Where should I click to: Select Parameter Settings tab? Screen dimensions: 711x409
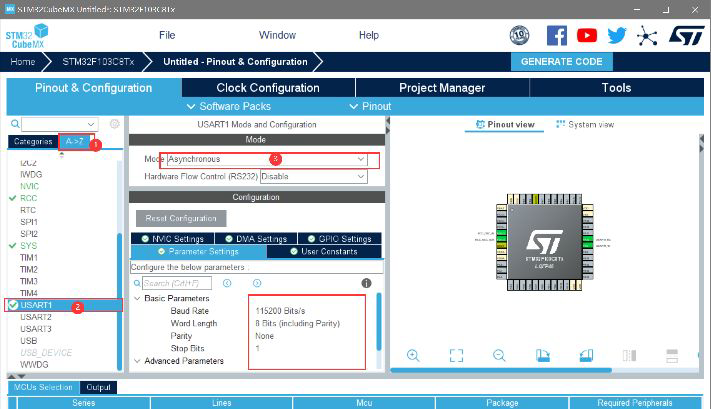(199, 251)
